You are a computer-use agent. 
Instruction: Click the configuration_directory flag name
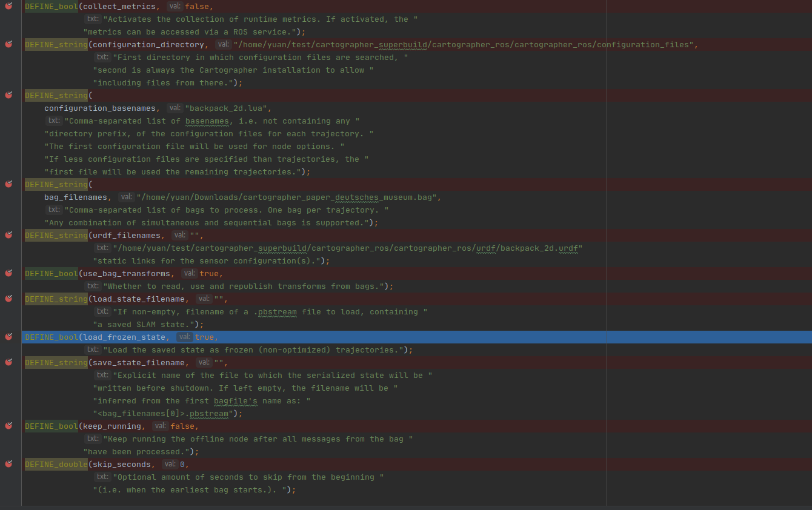click(x=148, y=44)
